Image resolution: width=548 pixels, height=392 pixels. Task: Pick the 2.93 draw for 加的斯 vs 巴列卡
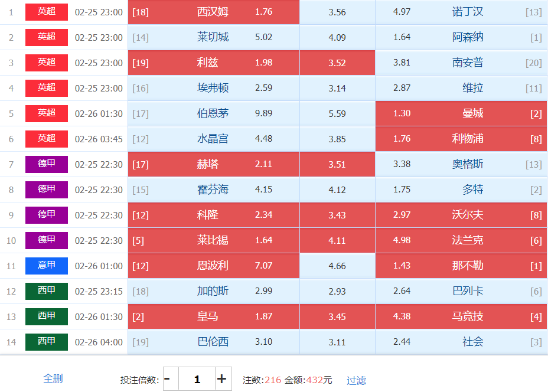[337, 291]
